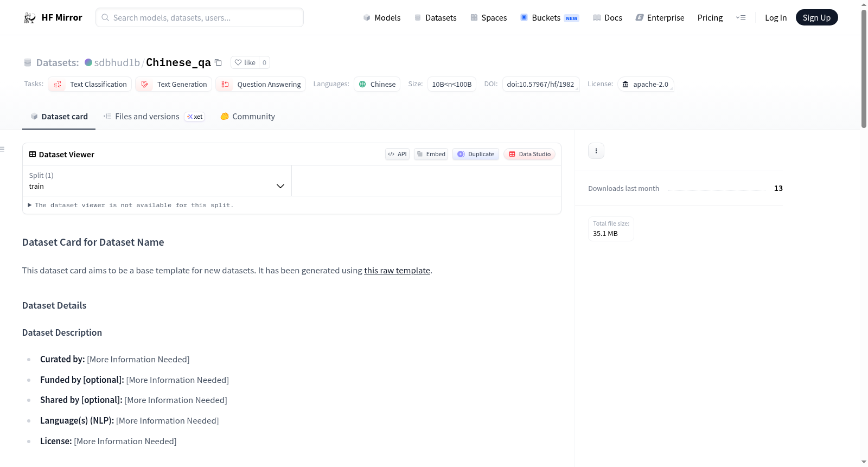Click the sdbhud1b user avatar icon
868x467 pixels.
[88, 62]
